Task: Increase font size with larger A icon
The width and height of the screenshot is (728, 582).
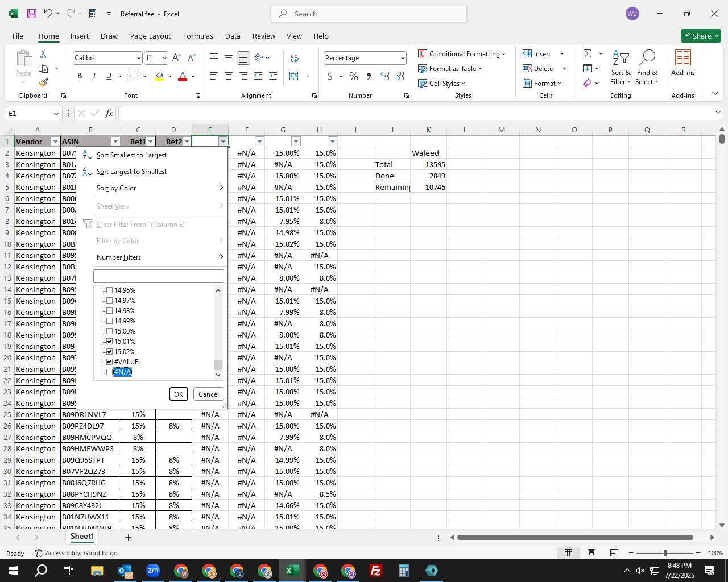Action: (176, 57)
